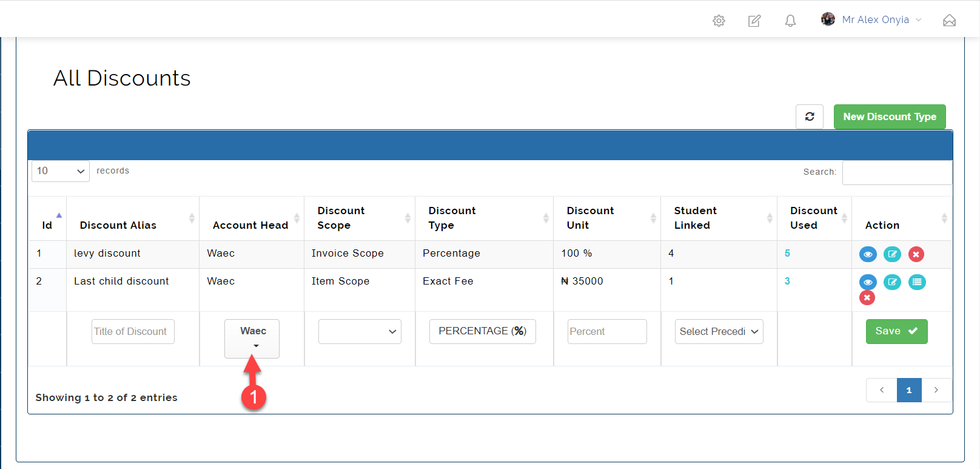Open the Waec account head dropdown

click(x=252, y=339)
